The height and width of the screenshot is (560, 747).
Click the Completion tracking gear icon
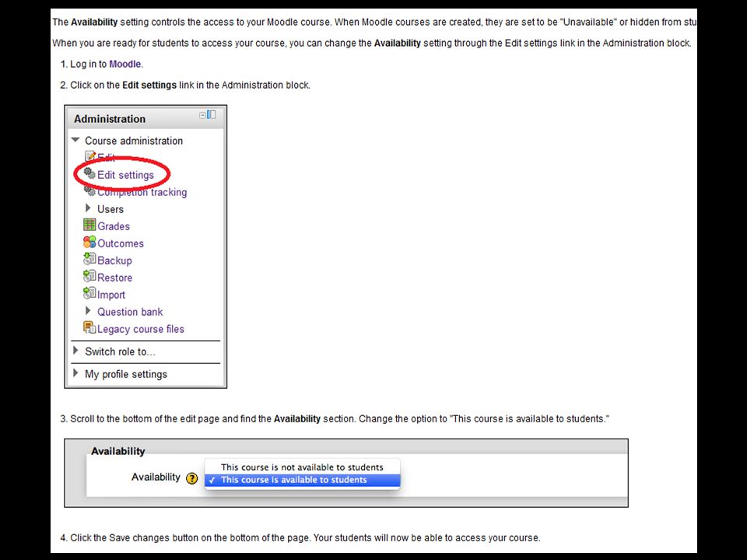coord(89,191)
